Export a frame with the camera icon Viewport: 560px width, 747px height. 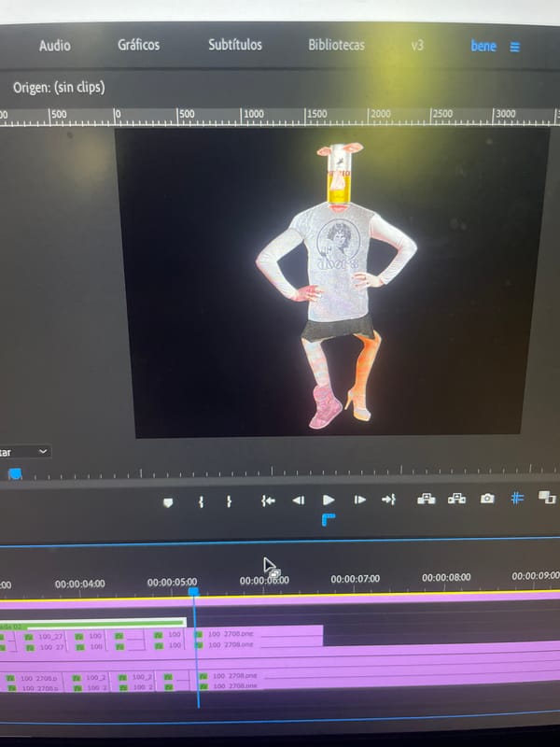[487, 499]
